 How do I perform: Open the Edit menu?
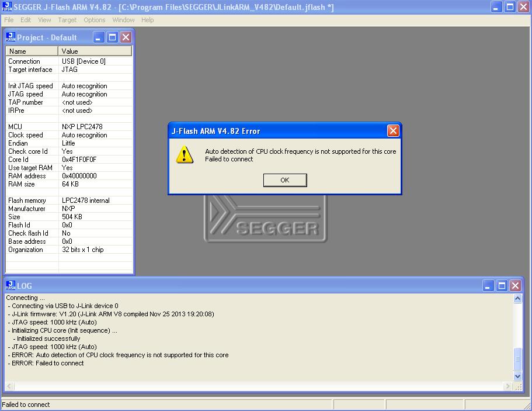coord(26,20)
